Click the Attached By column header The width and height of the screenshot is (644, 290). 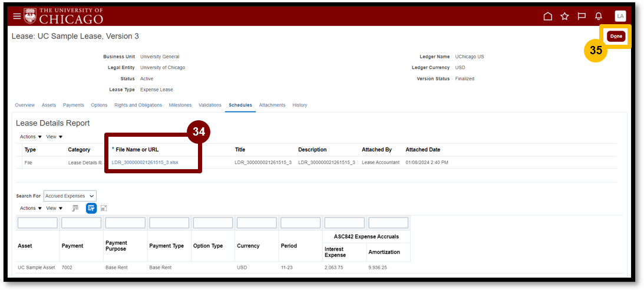377,150
